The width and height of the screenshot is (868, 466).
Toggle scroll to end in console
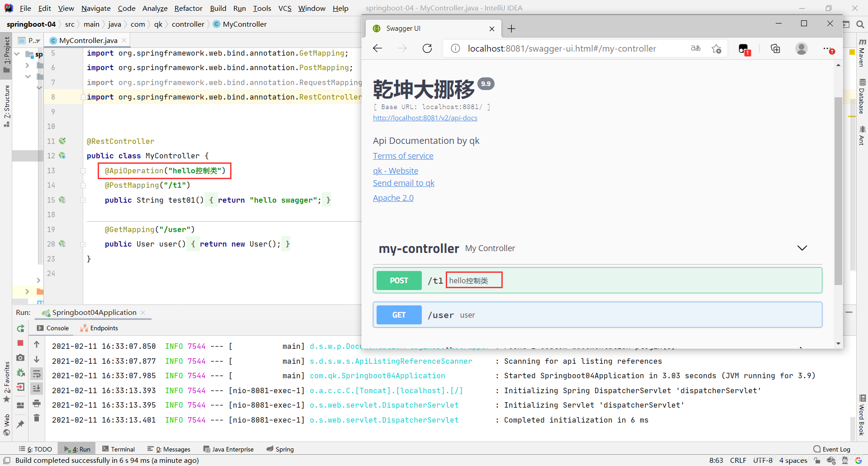tap(37, 388)
